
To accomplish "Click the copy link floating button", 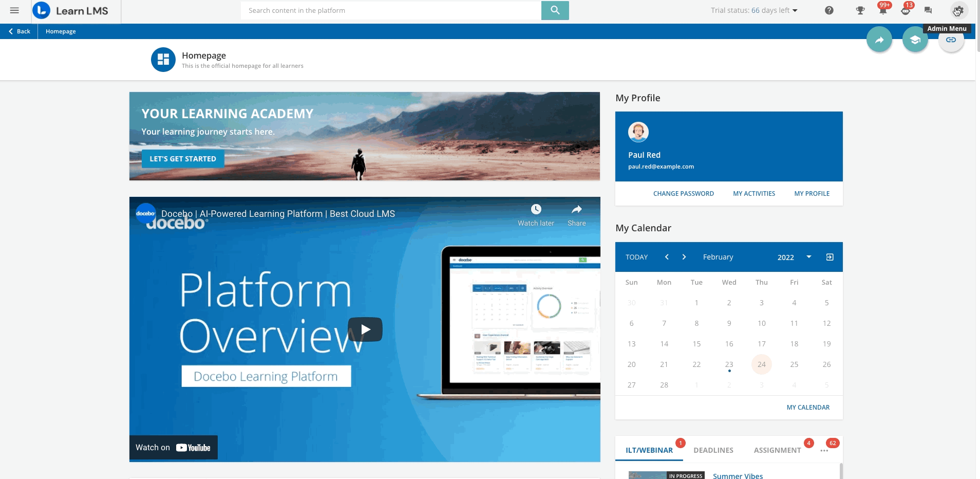I will (x=951, y=40).
